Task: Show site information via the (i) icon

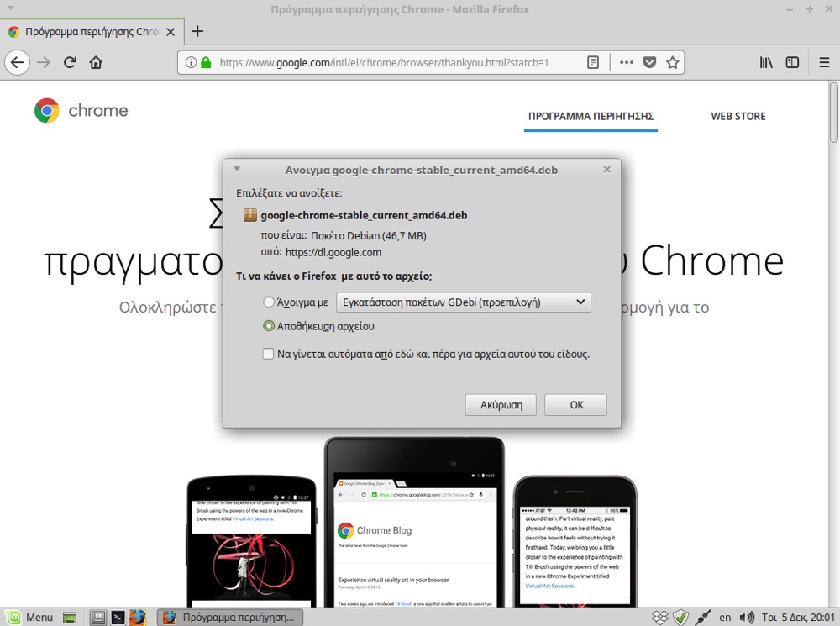Action: pyautogui.click(x=191, y=63)
